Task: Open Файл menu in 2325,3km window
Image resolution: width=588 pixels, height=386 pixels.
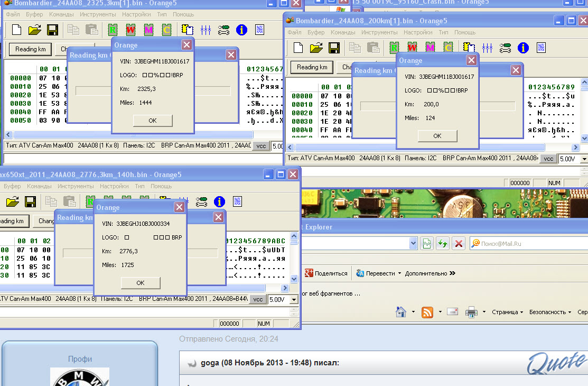Action: coord(13,14)
